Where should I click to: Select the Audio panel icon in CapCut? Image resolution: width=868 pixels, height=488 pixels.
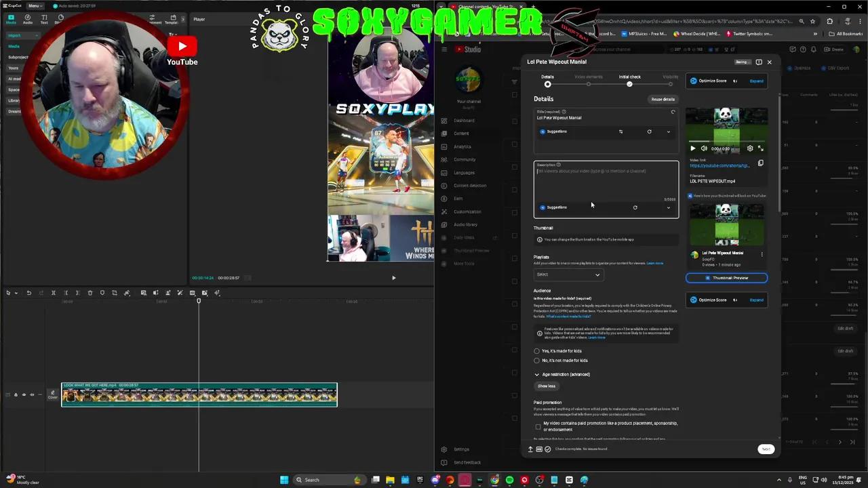click(x=27, y=19)
